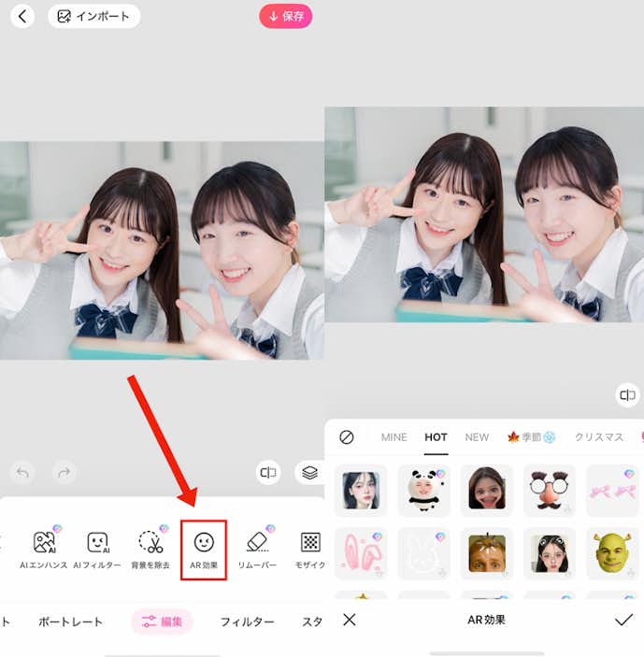Open the 背景を除去 scissors tool

coord(150,550)
